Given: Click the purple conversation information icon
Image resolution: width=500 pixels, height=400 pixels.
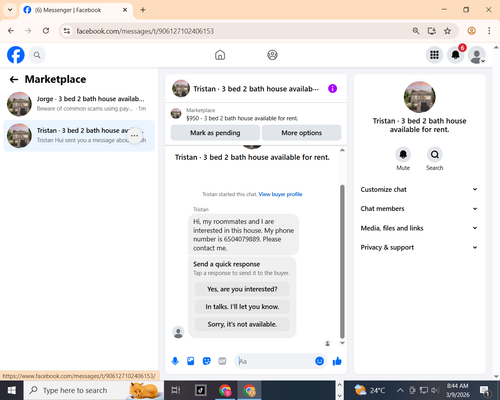Looking at the screenshot, I should tap(332, 89).
